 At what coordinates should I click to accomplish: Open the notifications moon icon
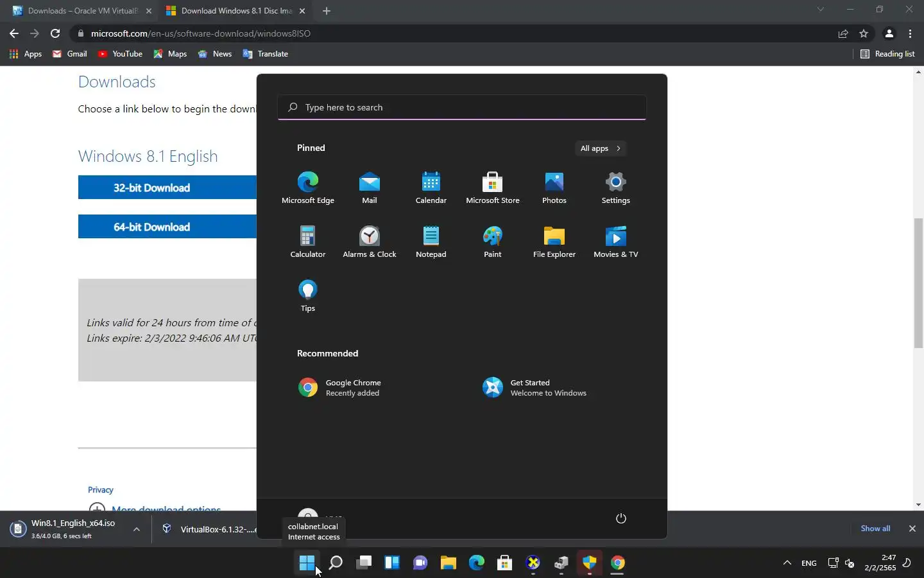coord(907,563)
